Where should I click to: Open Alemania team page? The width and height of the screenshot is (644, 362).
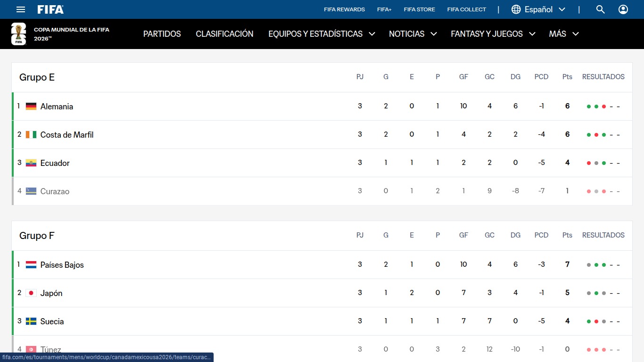click(57, 107)
